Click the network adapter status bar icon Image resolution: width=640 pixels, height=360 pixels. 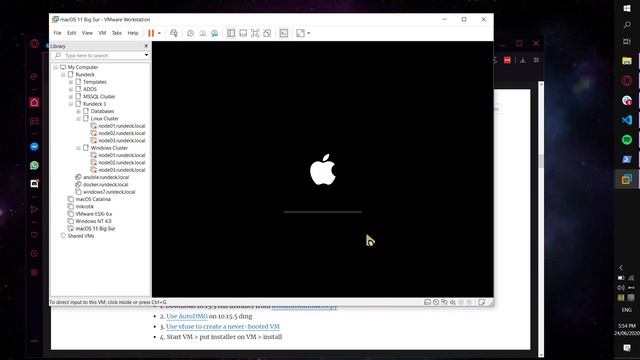click(x=444, y=302)
